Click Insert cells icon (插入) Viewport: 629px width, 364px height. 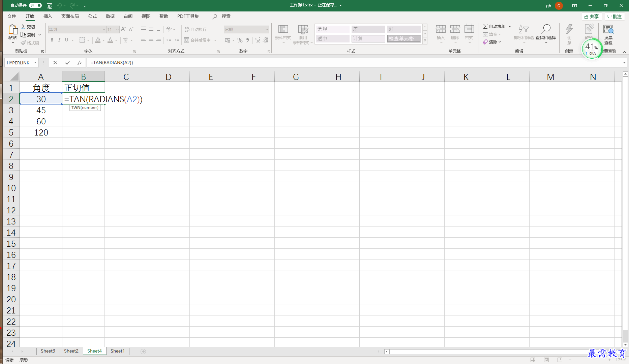[441, 30]
